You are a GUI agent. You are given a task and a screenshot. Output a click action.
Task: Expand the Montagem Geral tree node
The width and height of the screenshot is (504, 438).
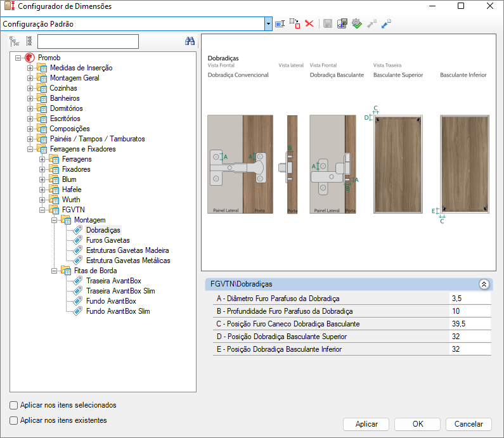point(30,78)
